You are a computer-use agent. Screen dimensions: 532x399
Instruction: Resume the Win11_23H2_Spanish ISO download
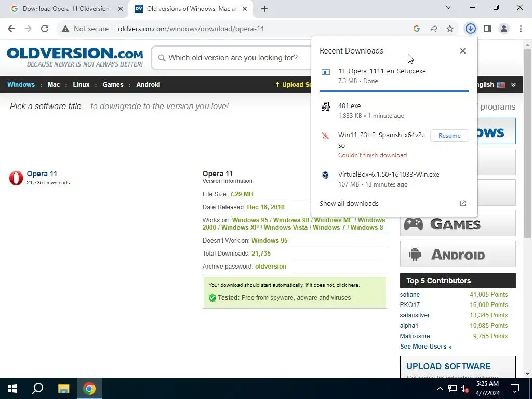pyautogui.click(x=449, y=136)
